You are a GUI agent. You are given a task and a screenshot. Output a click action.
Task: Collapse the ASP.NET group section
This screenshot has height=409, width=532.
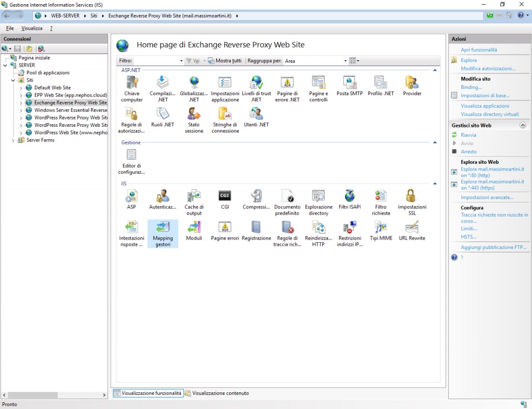click(x=435, y=70)
